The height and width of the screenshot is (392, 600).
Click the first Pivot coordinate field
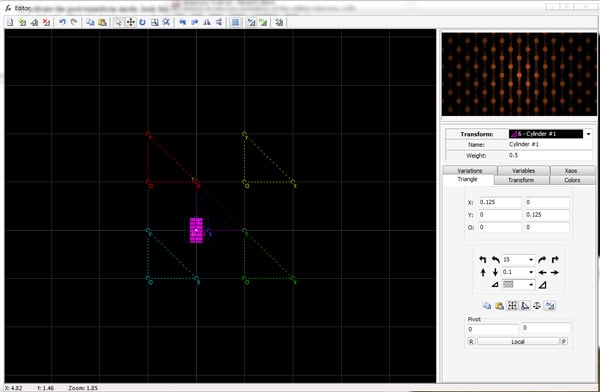click(492, 329)
